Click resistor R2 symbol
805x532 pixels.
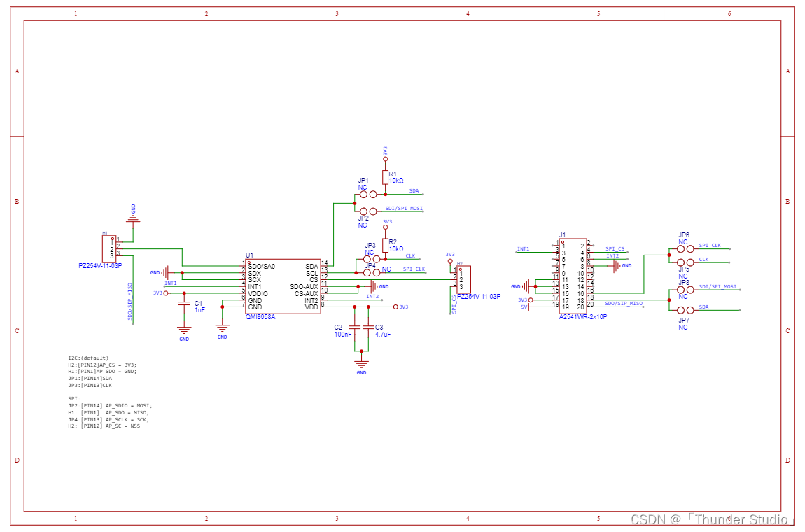385,246
